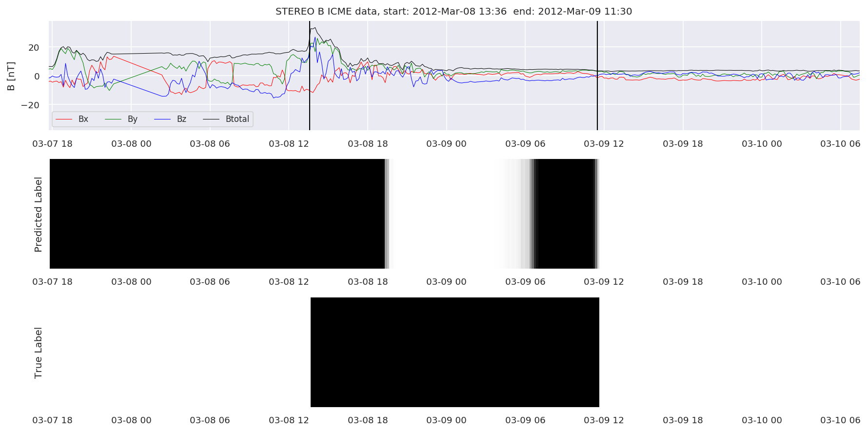Click '03-07 18' tick under the B plot
This screenshot has height=432, width=868.
[53, 144]
